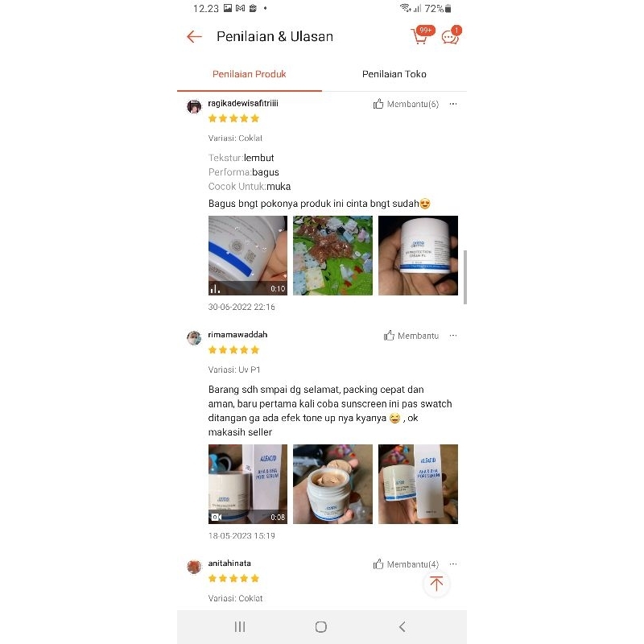Mark rimamawaddah's review as Membantu
The image size is (644, 644).
tap(411, 336)
